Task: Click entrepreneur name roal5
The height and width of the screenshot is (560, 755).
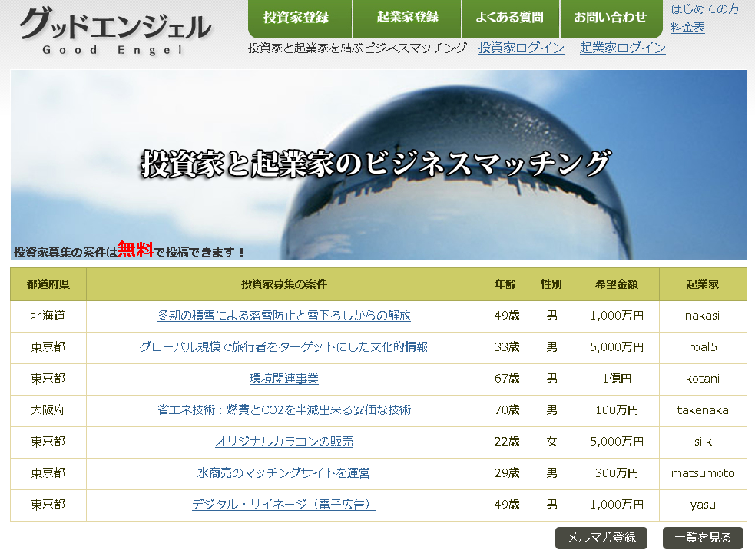Action: 703,346
